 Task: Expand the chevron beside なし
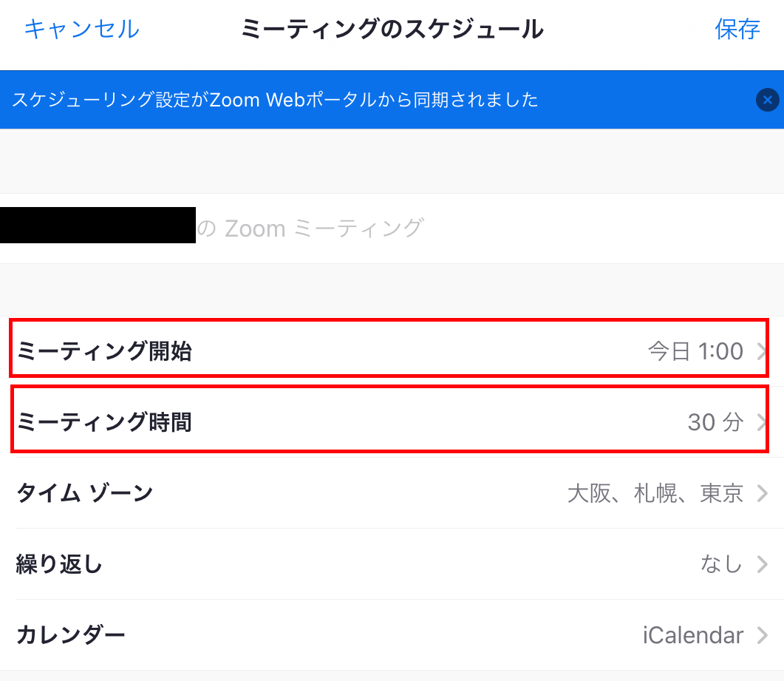tap(763, 565)
